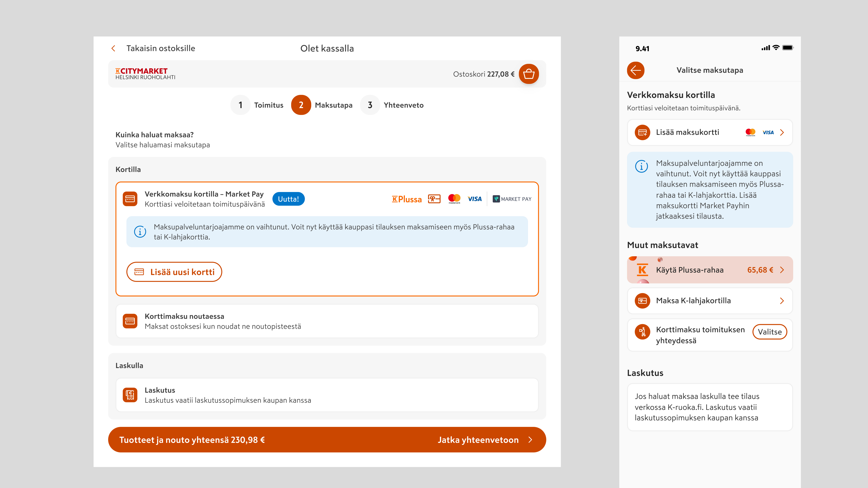Click the card icon of Korttimaksu noutaessa
The image size is (868, 488).
coord(130,321)
